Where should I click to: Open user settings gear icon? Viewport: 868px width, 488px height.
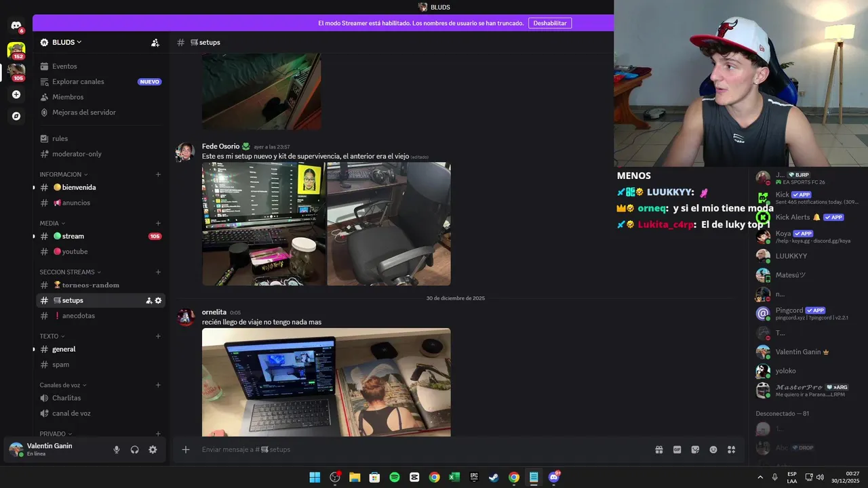[153, 449]
